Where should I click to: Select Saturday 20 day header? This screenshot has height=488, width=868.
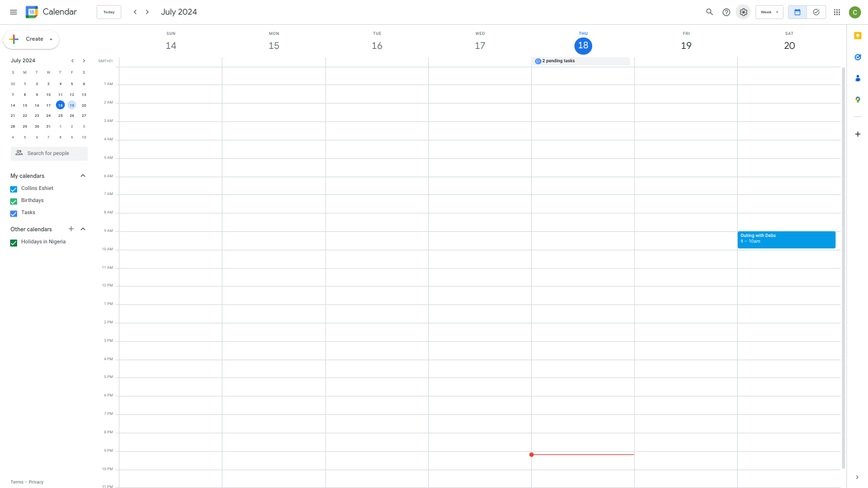pos(789,46)
